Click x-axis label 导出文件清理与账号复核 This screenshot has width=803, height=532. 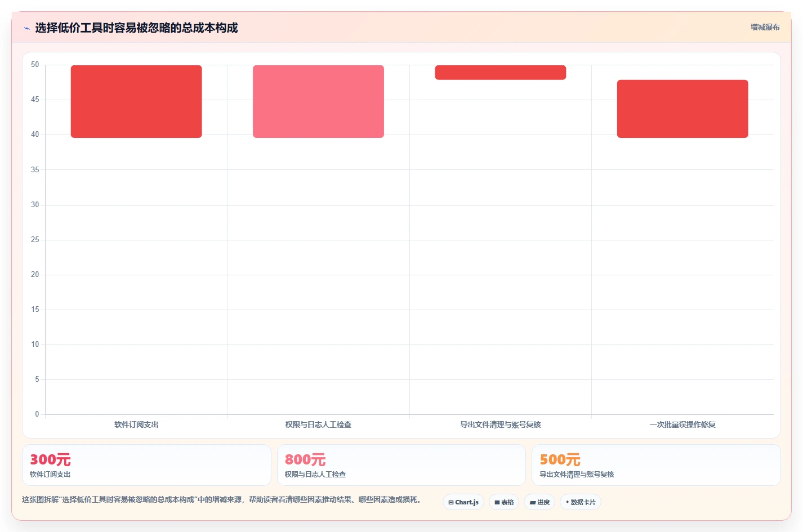[x=501, y=424]
